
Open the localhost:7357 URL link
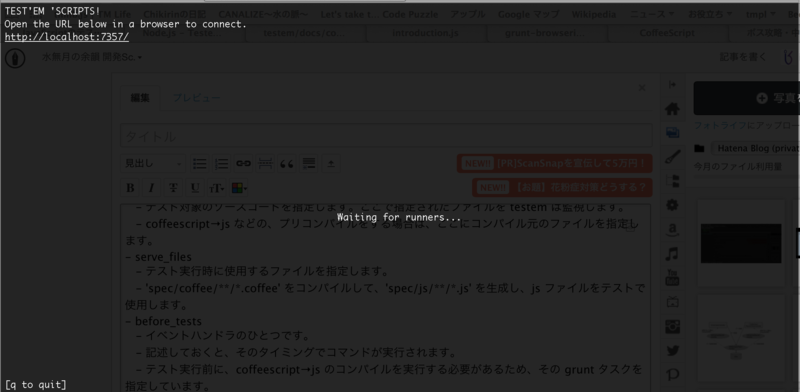point(67,37)
